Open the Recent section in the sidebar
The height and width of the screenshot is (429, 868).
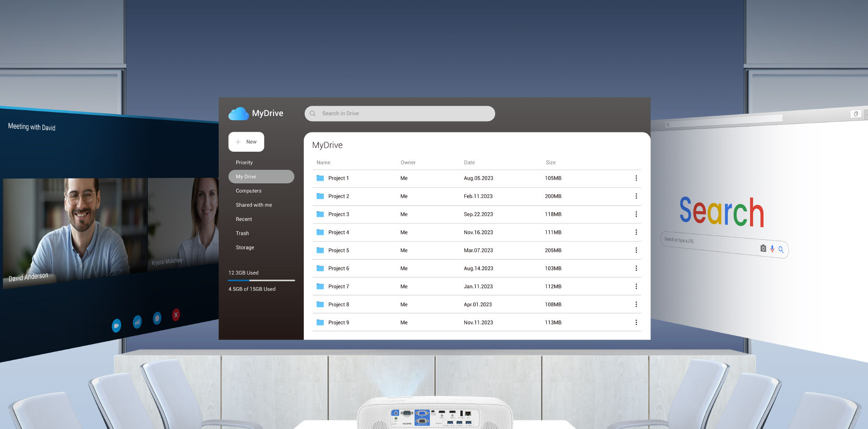click(x=244, y=219)
